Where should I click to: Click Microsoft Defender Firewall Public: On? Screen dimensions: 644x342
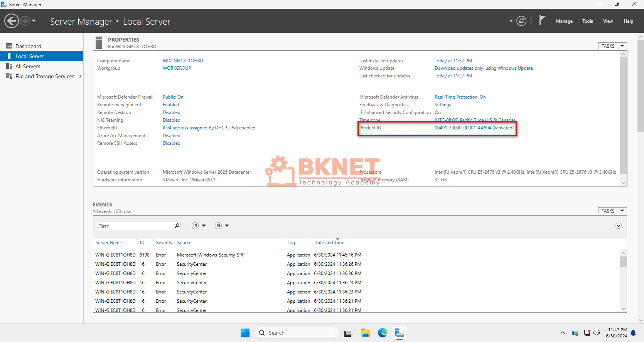click(173, 97)
